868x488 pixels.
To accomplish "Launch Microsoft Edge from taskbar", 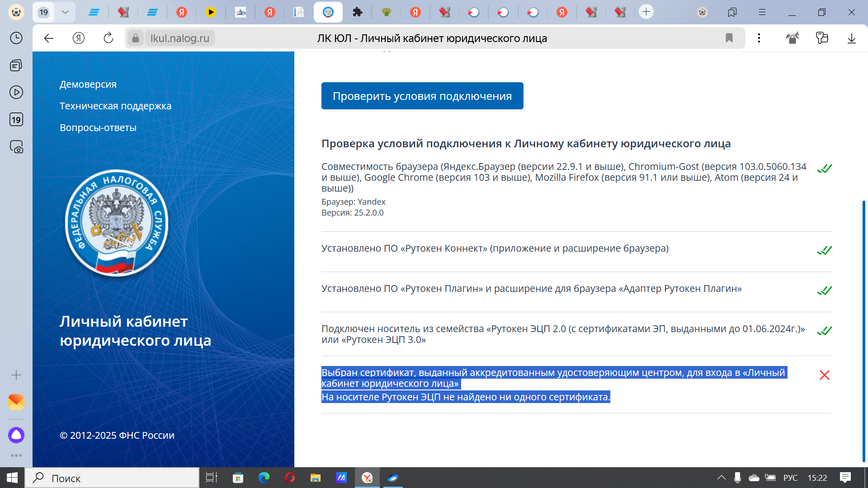I will point(264,478).
